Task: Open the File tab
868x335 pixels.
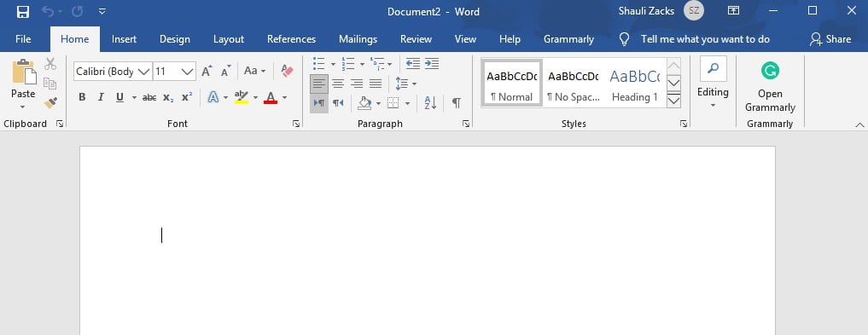Action: click(23, 39)
